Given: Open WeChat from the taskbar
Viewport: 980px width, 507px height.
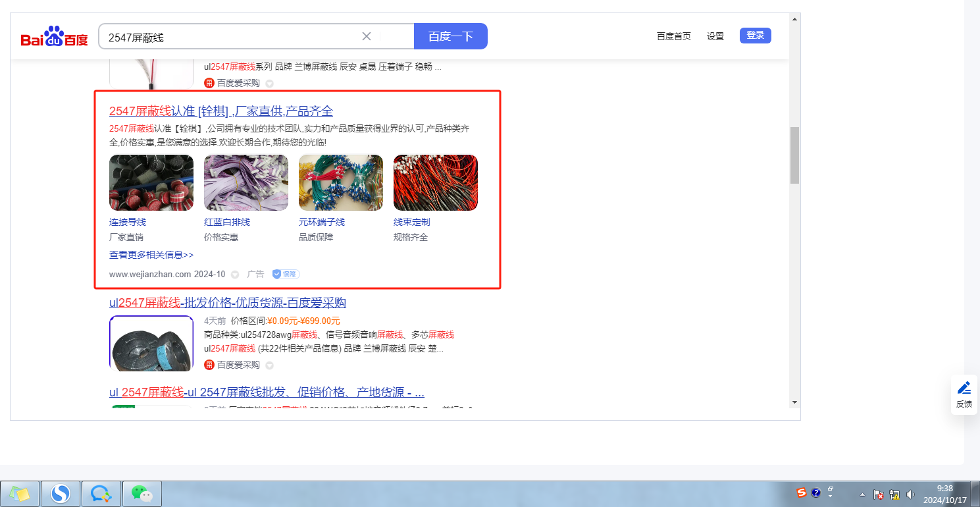Looking at the screenshot, I should [142, 494].
